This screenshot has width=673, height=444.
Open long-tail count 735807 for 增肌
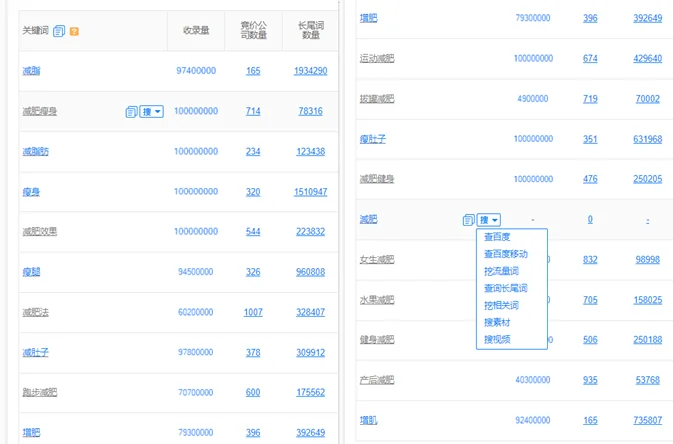pyautogui.click(x=648, y=420)
